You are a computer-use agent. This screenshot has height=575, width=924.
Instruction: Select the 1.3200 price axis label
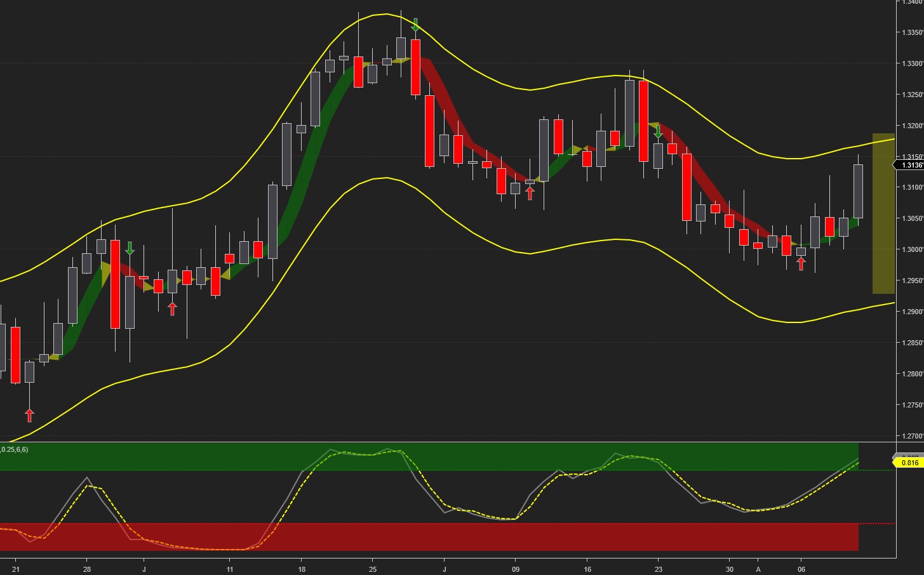tap(913, 126)
